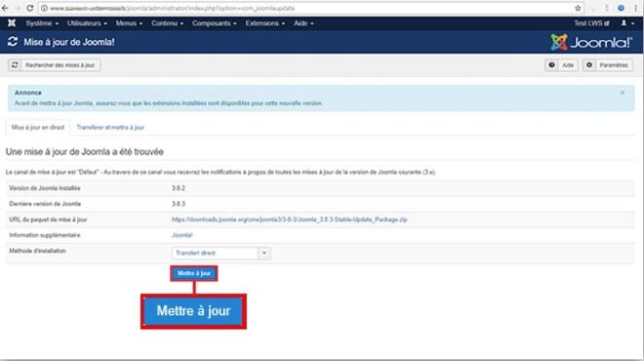644x361 pixels.
Task: Click the browser forward arrow
Action: [x=18, y=8]
